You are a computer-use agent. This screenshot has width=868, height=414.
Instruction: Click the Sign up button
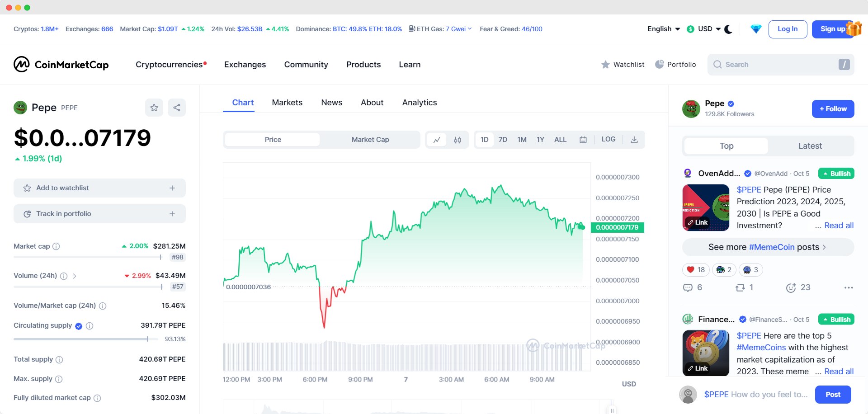[x=833, y=29]
